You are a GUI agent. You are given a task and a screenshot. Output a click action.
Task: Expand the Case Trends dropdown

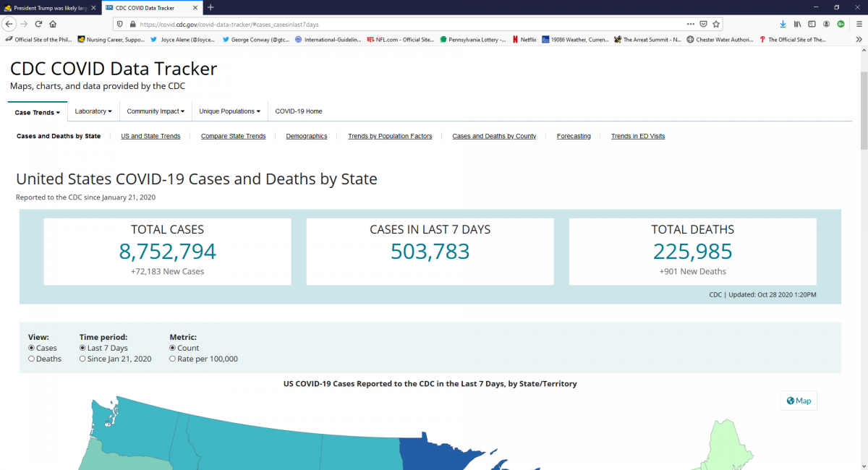pos(38,112)
